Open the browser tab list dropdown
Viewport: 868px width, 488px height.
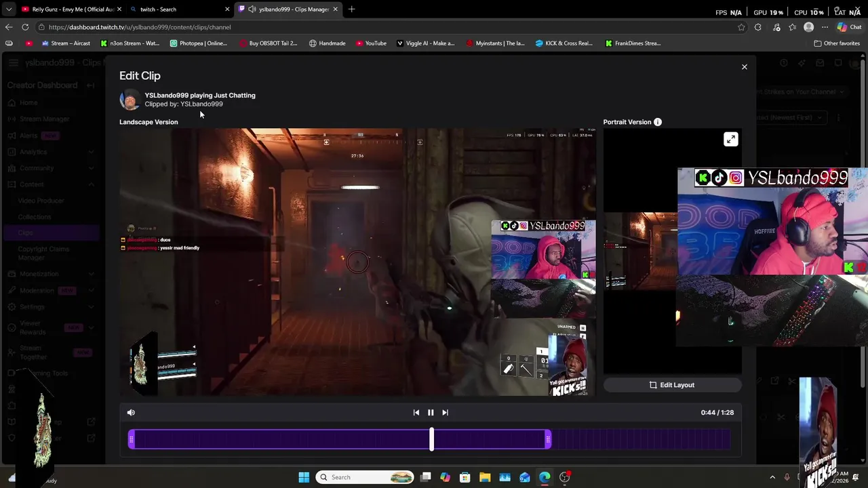[x=8, y=9]
